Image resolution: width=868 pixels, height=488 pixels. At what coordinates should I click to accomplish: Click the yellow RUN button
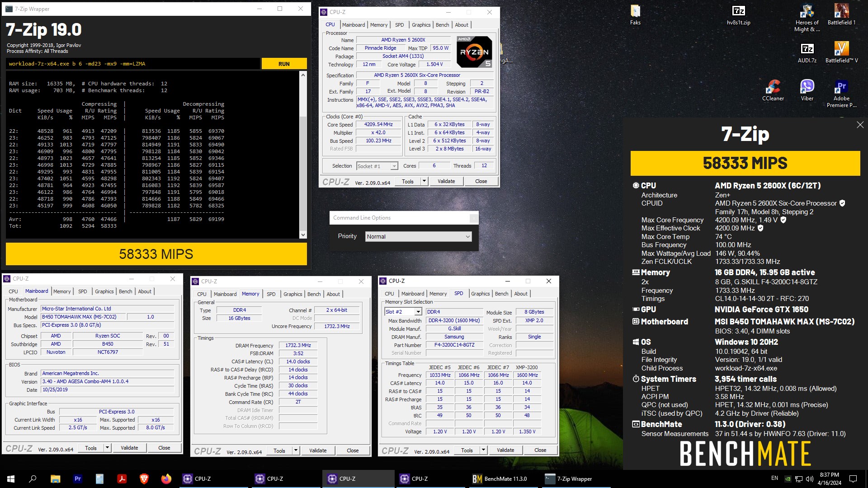click(x=284, y=64)
